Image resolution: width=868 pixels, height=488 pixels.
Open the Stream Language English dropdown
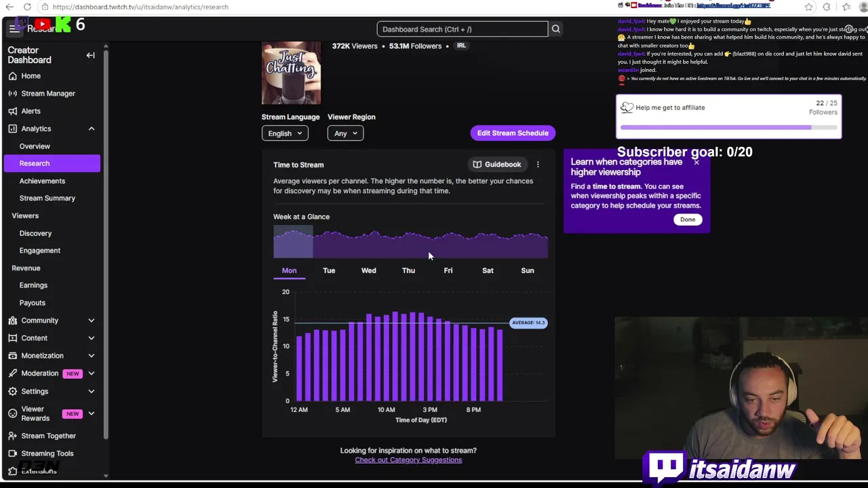(285, 134)
